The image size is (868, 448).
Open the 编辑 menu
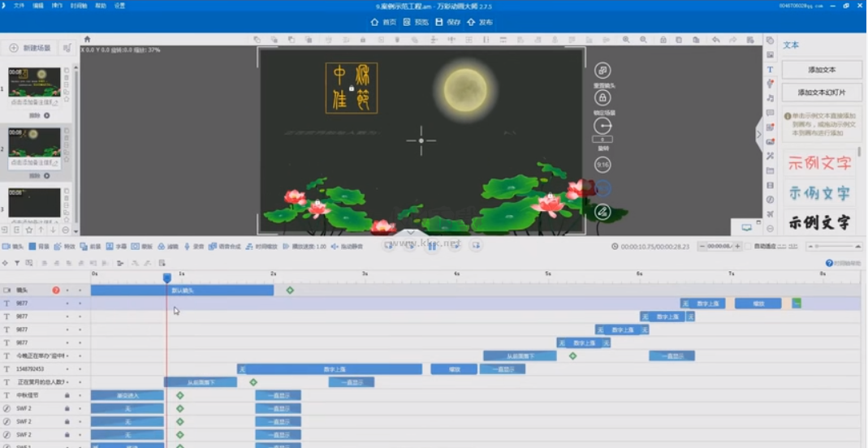pos(38,6)
